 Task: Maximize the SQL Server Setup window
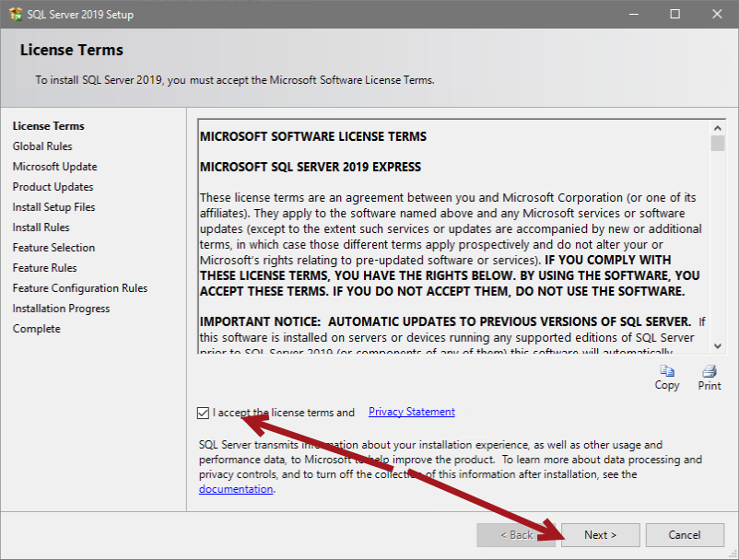(x=675, y=14)
